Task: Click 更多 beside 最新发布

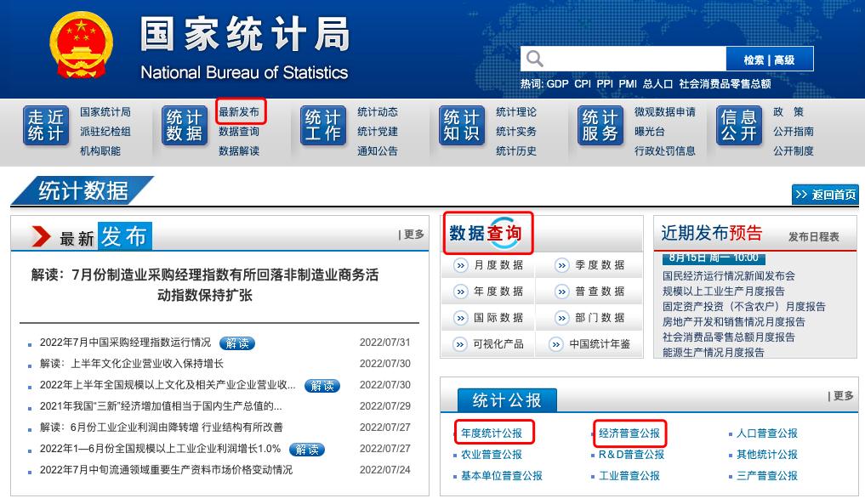Action: (412, 235)
